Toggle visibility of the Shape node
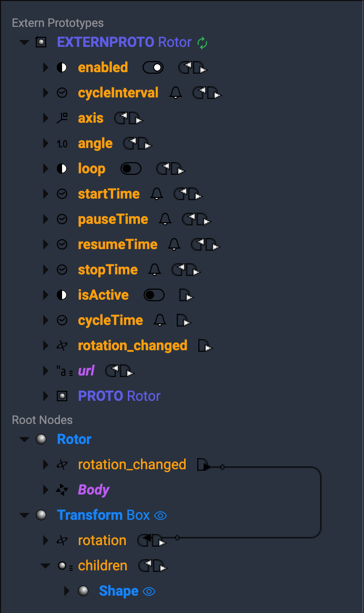The image size is (364, 613). click(149, 591)
